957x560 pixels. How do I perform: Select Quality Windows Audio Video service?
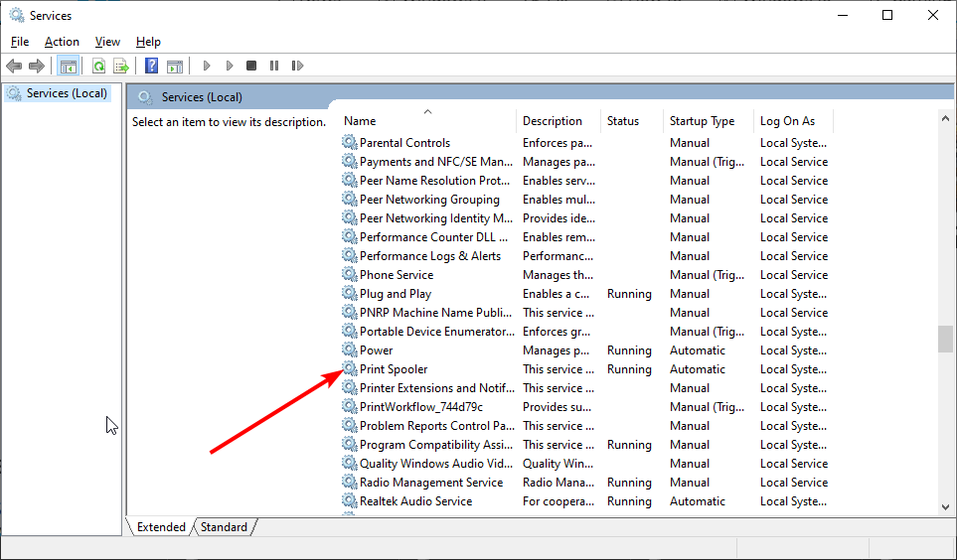(x=436, y=464)
